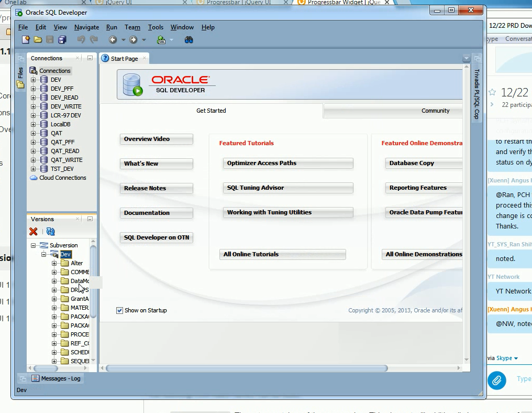Screen dimensions: 532x413
Task: Click the Skype dropdown link in chat
Action: [x=507, y=358]
